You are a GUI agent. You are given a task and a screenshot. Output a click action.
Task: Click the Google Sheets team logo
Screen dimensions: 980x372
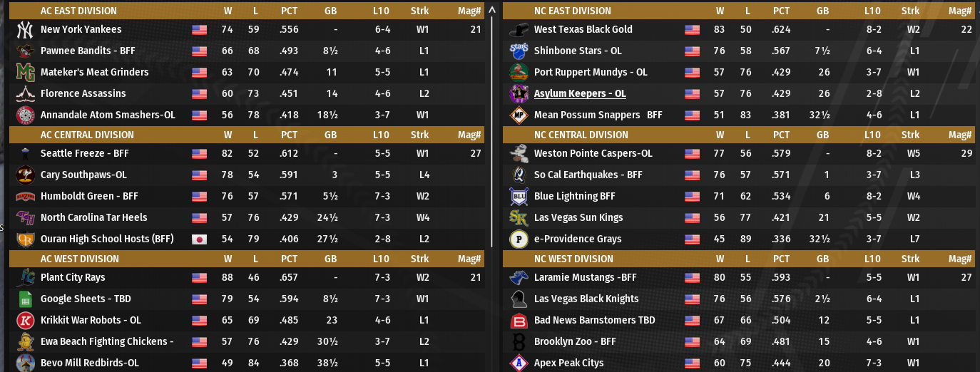coord(25,299)
